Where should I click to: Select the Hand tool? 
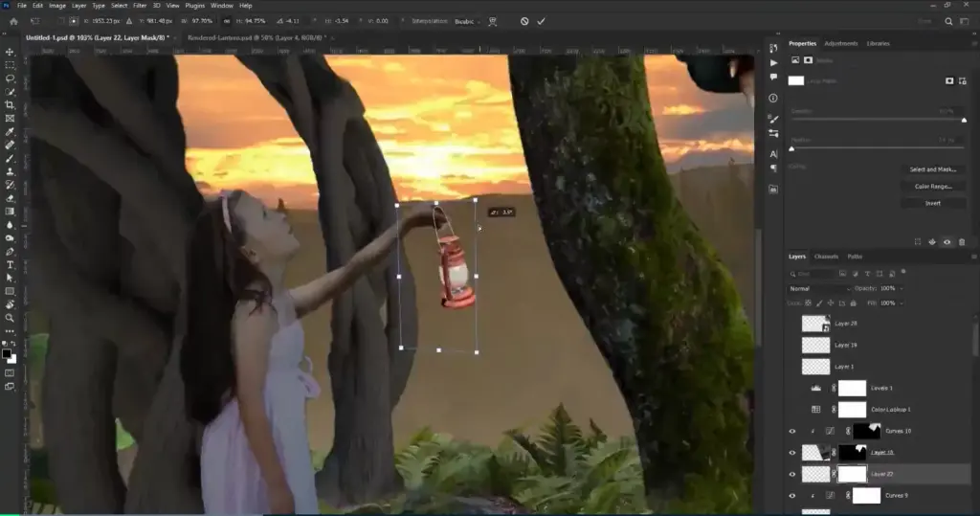coord(10,304)
